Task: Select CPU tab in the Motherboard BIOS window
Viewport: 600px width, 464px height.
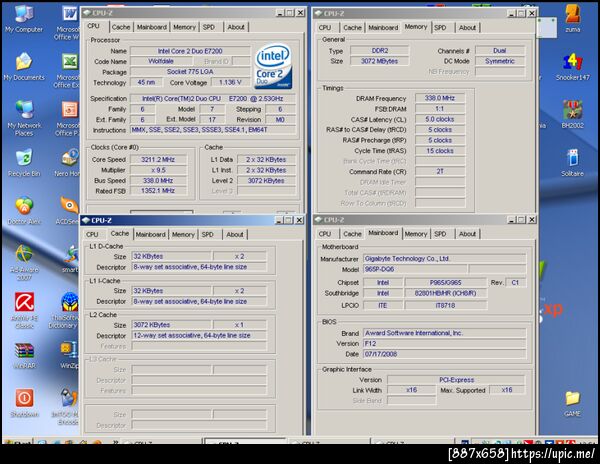Action: pos(324,233)
